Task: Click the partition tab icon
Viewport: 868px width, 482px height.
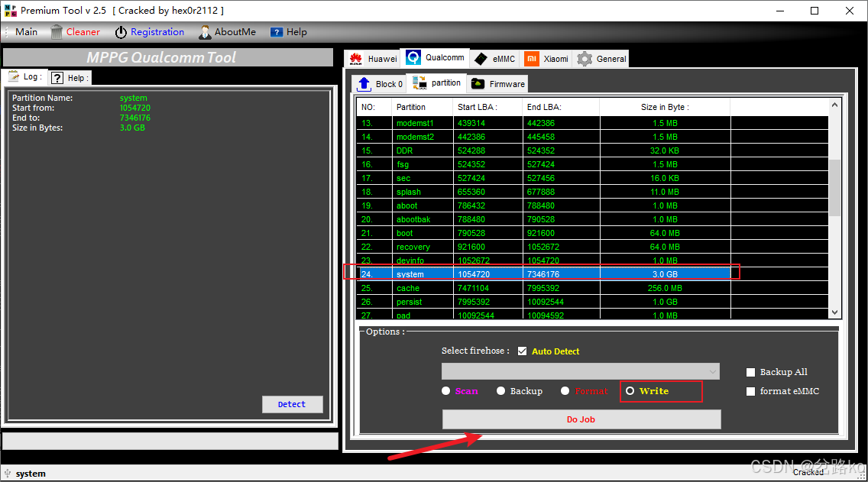Action: pos(419,83)
